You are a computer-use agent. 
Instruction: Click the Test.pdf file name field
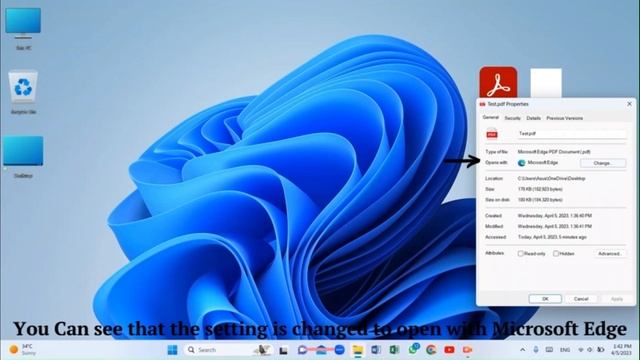tap(571, 133)
